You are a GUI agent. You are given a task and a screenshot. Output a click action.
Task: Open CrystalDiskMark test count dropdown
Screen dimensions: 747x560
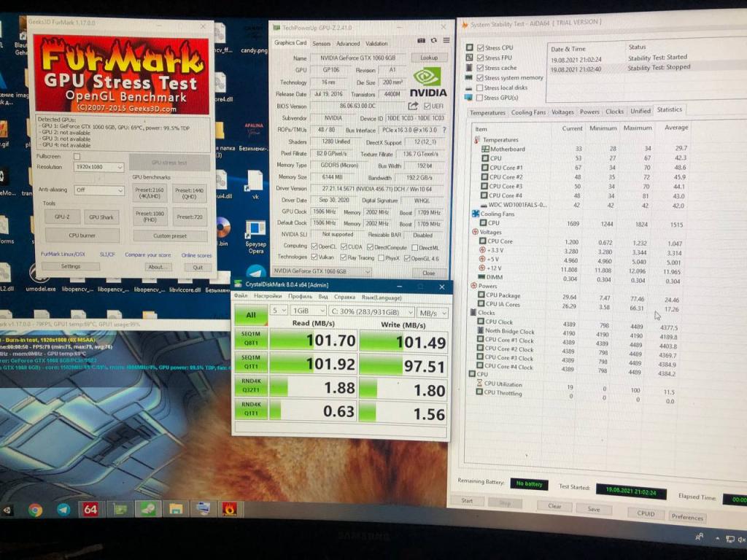click(x=279, y=311)
